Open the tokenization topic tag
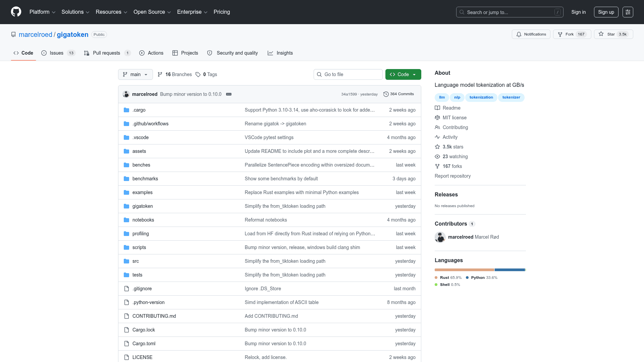The height and width of the screenshot is (362, 644). pyautogui.click(x=481, y=98)
